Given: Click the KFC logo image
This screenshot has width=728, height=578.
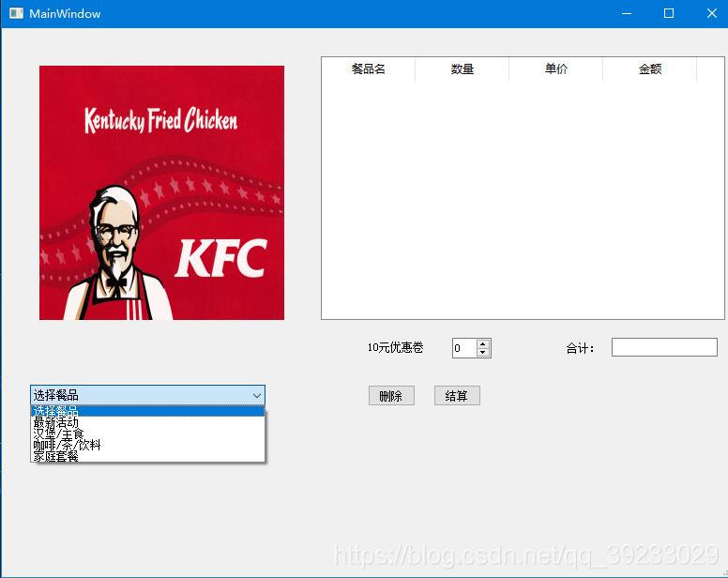Looking at the screenshot, I should tap(161, 192).
